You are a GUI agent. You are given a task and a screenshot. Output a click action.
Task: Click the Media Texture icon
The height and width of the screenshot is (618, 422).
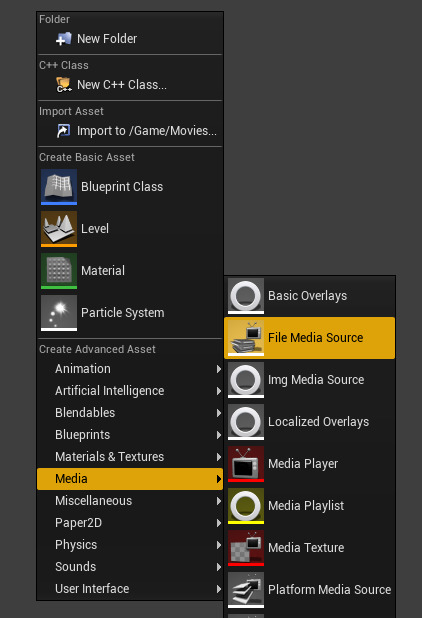pyautogui.click(x=246, y=548)
